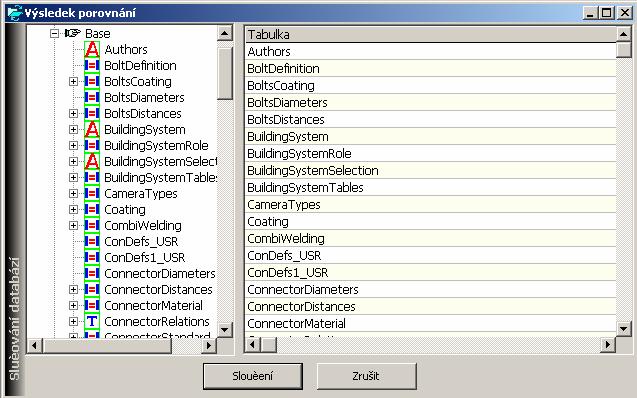This screenshot has width=637, height=398.
Task: Click the equal-sign icon beside ConDefs_USR
Action: 92,242
